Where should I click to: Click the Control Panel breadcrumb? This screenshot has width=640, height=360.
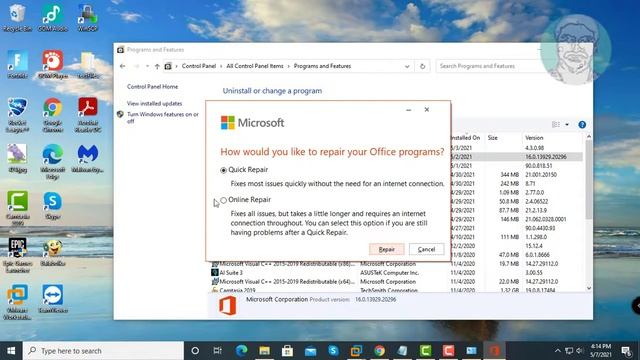[199, 66]
